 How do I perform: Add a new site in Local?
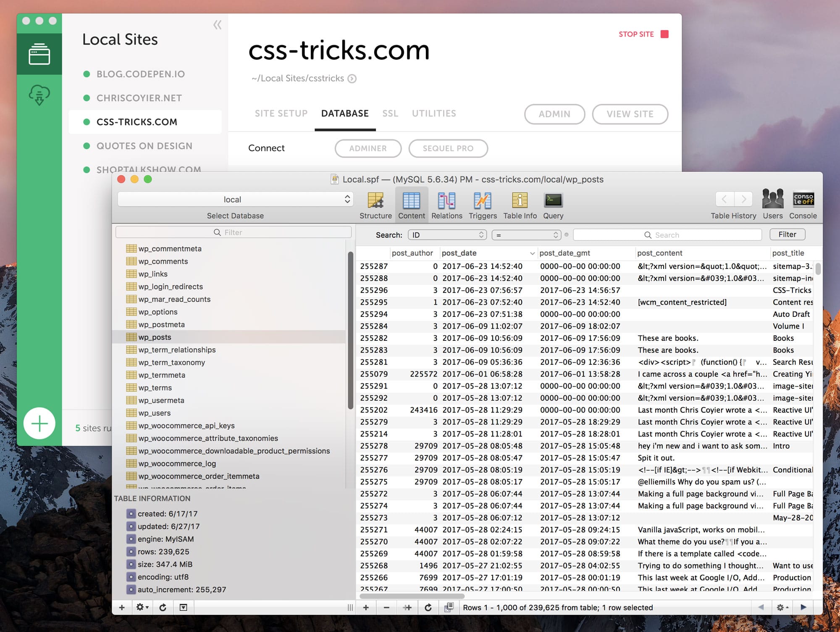tap(39, 424)
